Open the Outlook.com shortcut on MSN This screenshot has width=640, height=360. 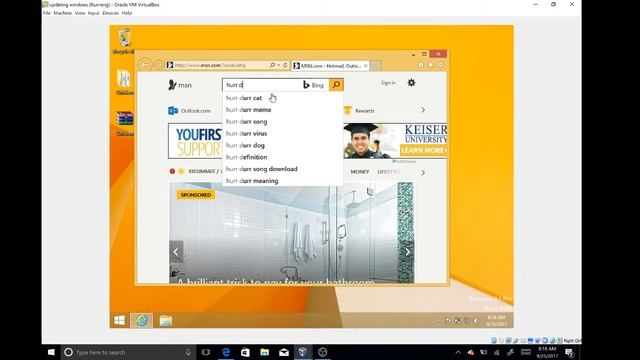click(189, 111)
